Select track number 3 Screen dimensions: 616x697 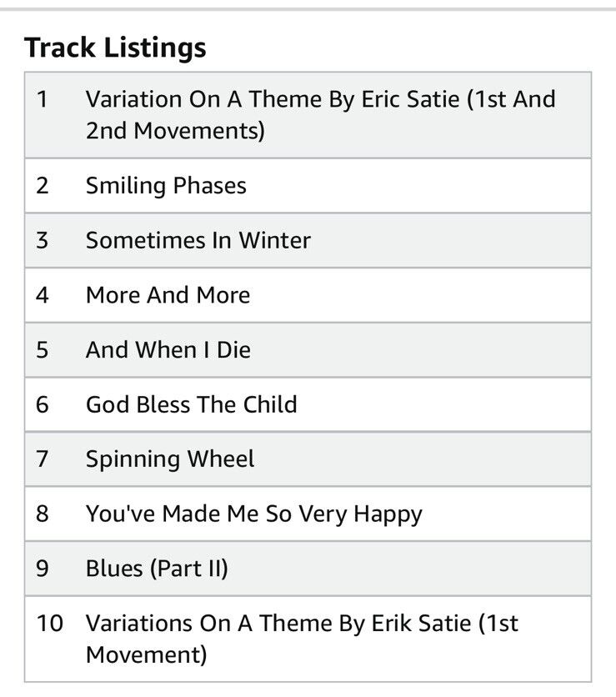[x=43, y=240]
